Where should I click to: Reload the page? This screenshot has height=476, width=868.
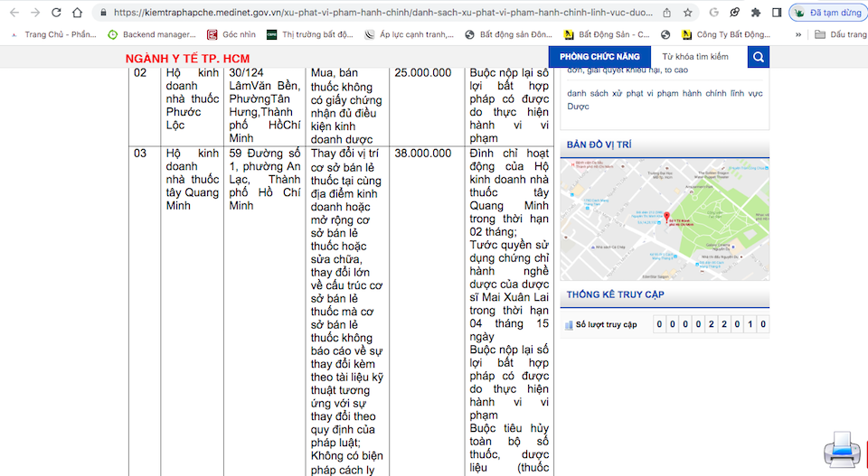(x=56, y=13)
